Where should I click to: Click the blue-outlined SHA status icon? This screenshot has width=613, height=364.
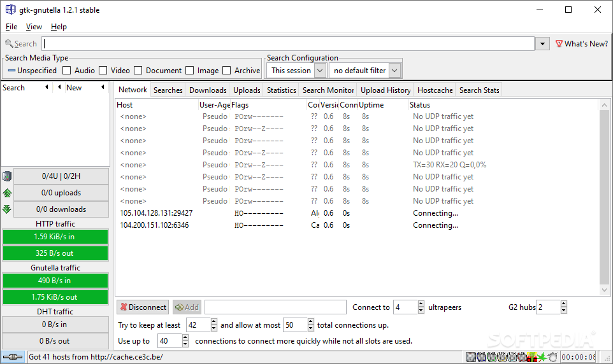481,357
